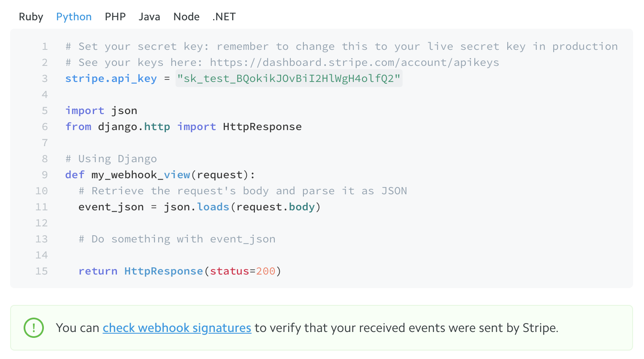
Task: Click line number 9 in the gutter
Action: point(45,175)
